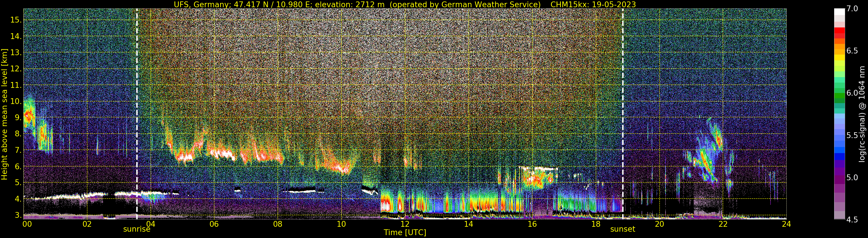Click the "6.5" colorbar tick label

click(x=852, y=51)
